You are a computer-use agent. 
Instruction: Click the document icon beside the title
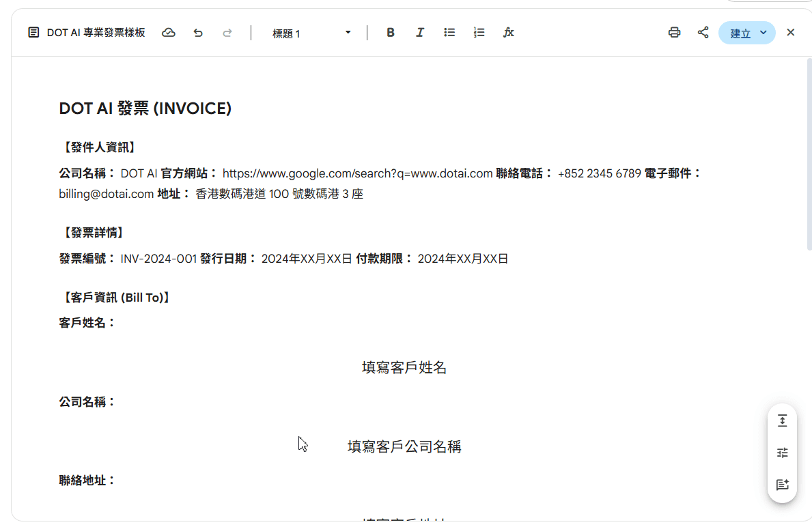pos(33,33)
